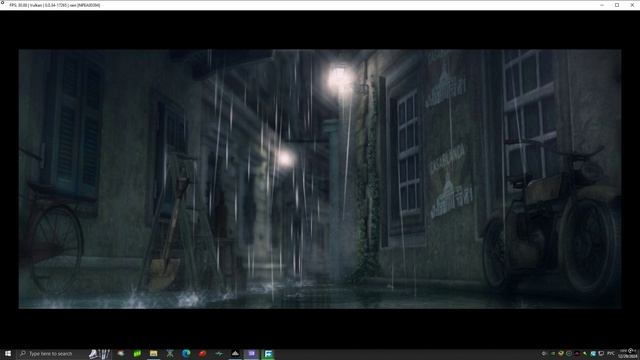Open the system tray clock and date
The width and height of the screenshot is (640, 360).
tap(628, 353)
